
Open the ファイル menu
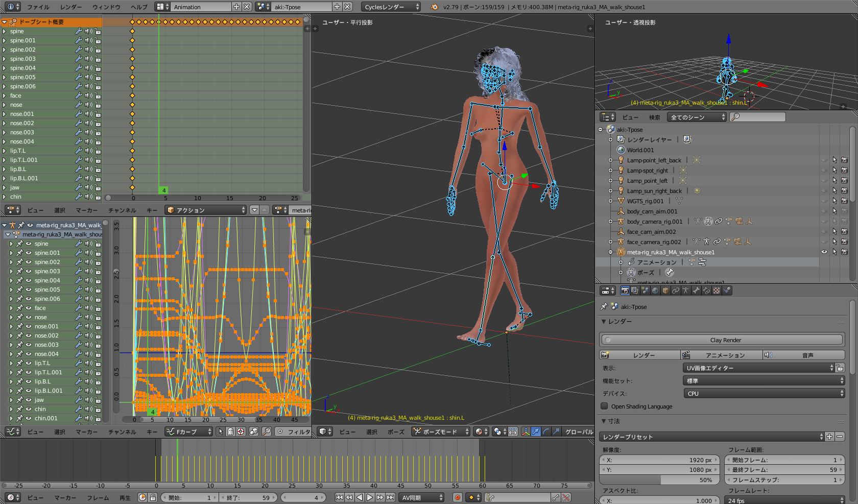pyautogui.click(x=38, y=7)
